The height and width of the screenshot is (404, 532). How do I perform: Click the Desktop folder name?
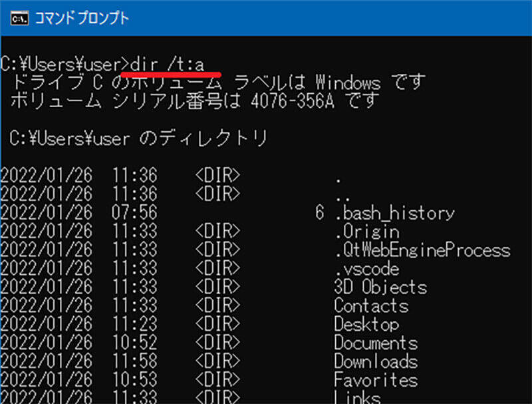click(x=366, y=325)
